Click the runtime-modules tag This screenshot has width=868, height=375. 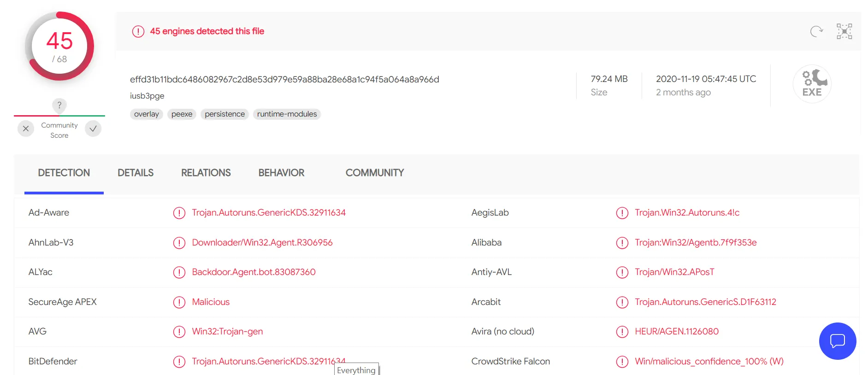click(x=287, y=114)
